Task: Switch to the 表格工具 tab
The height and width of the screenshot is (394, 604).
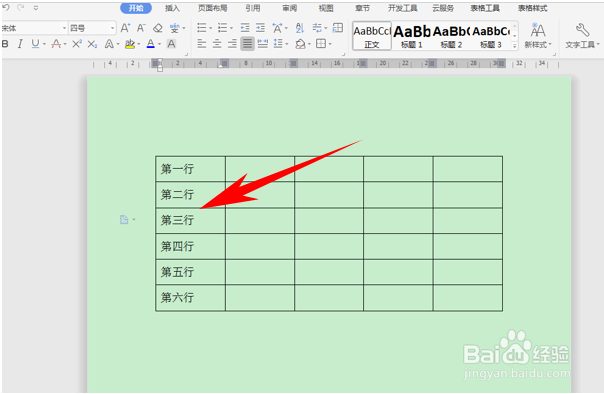Action: tap(485, 8)
